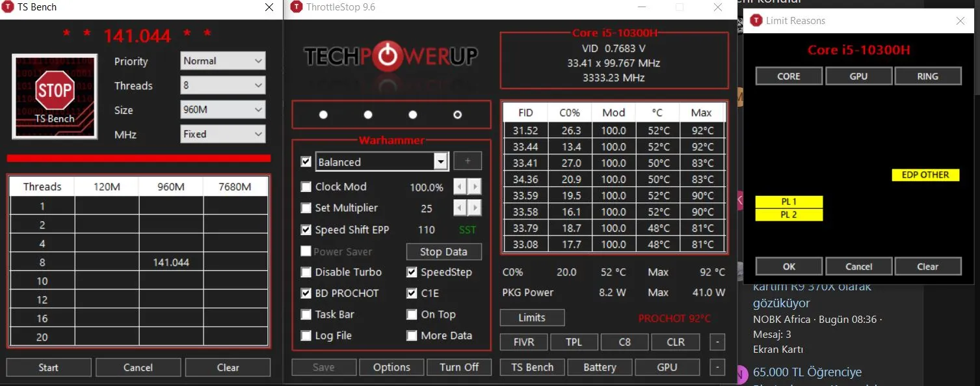Click the Limits button
This screenshot has width=980, height=386.
pyautogui.click(x=532, y=318)
